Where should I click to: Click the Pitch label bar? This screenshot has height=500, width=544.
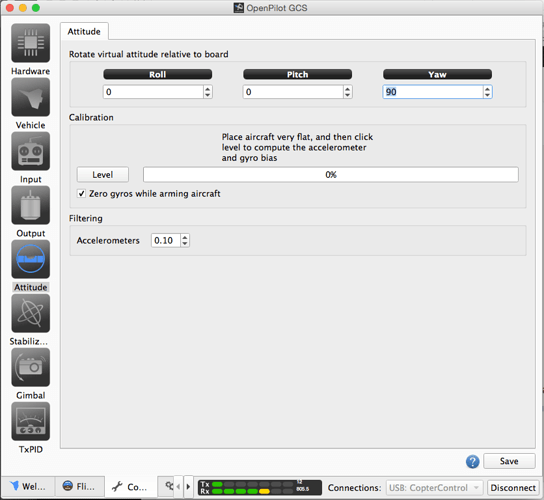pyautogui.click(x=297, y=74)
